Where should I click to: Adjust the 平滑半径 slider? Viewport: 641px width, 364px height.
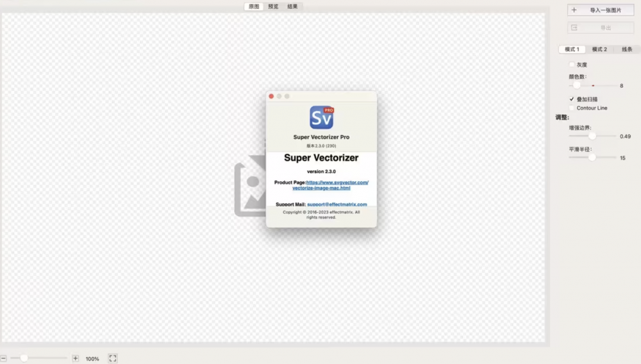point(592,157)
